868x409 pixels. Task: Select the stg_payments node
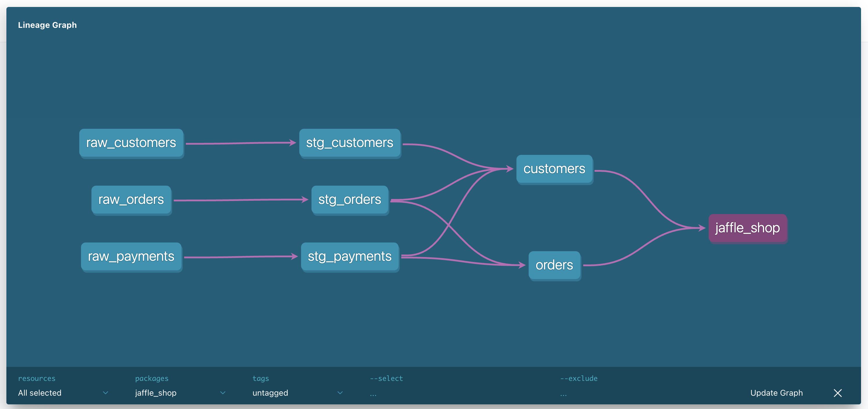(x=350, y=256)
